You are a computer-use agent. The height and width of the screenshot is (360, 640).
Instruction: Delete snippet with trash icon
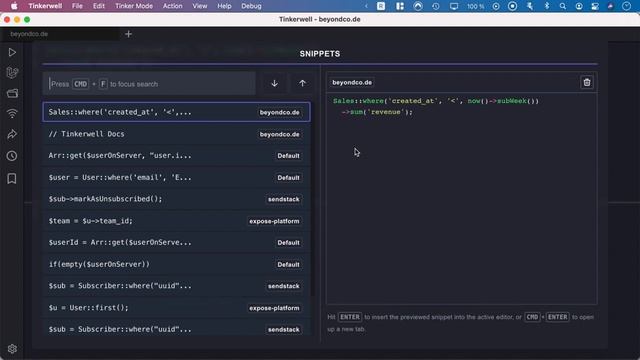tap(587, 82)
